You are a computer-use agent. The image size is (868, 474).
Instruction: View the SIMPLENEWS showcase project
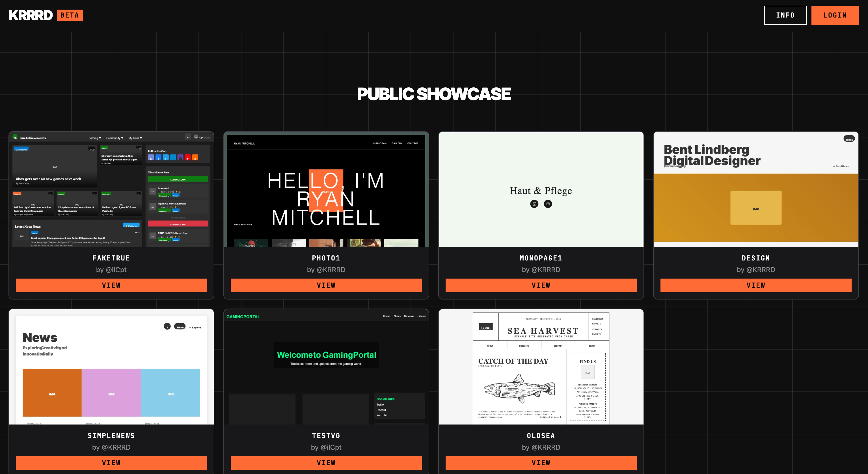point(111,463)
